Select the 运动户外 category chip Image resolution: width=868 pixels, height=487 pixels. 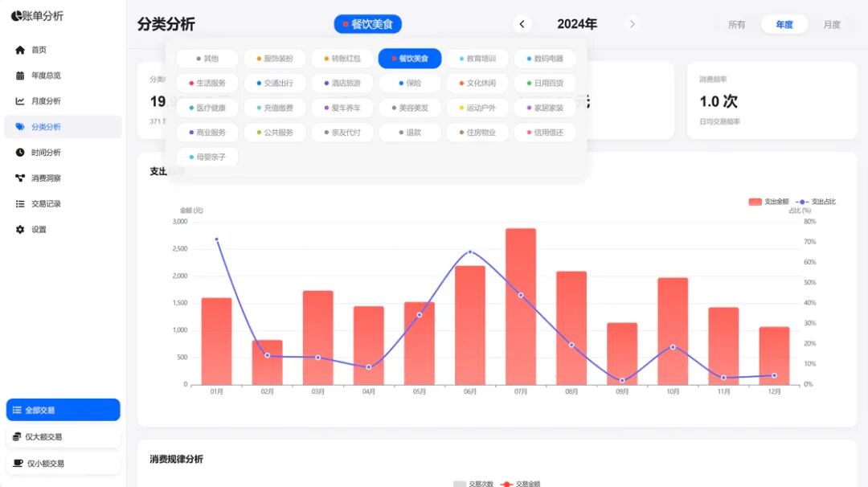477,108
